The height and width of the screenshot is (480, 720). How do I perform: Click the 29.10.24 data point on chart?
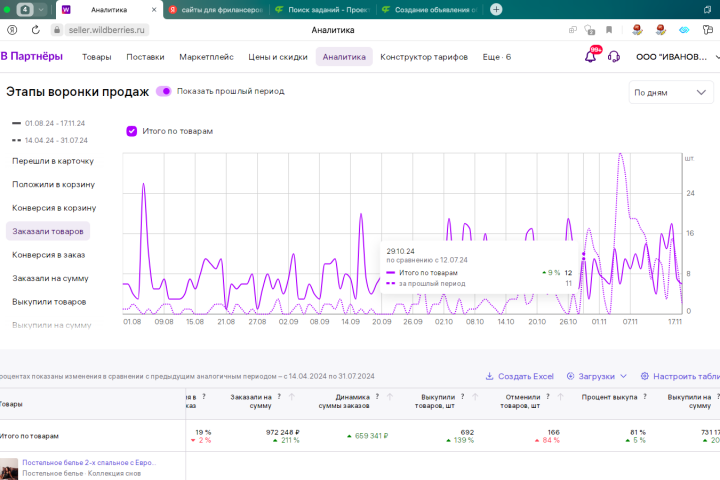(584, 254)
